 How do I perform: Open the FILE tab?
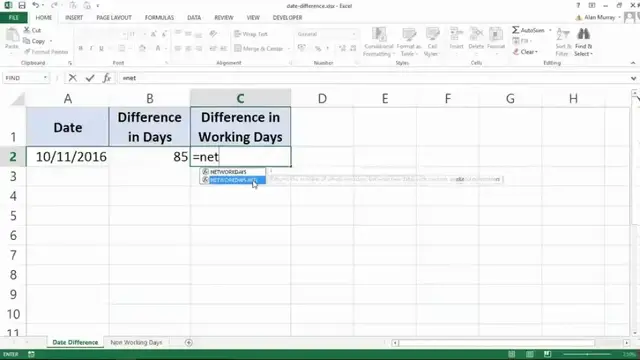click(x=13, y=18)
